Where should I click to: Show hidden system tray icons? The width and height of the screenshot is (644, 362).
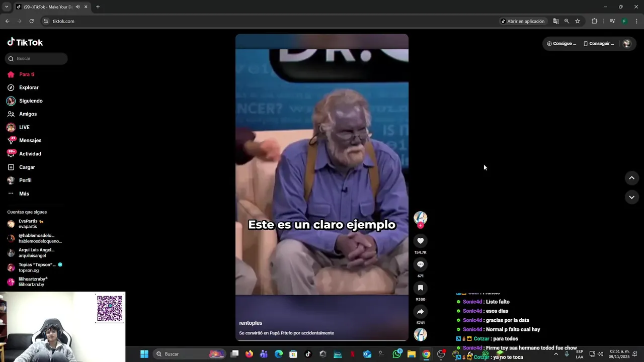(556, 354)
